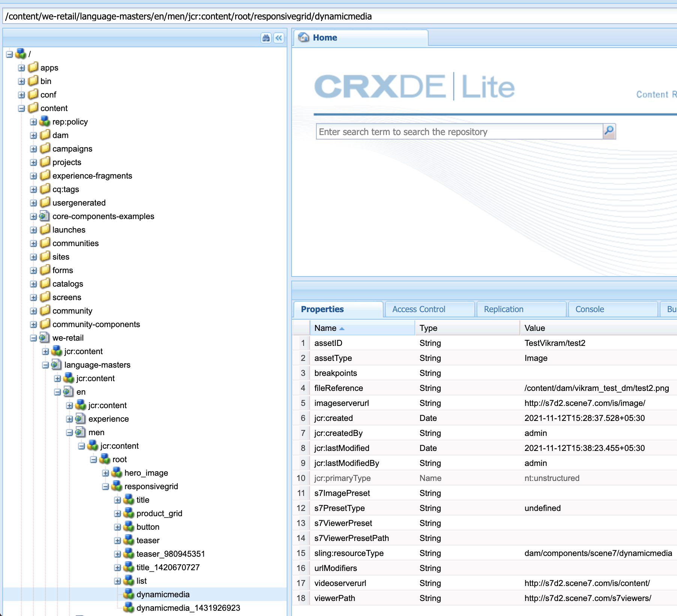Viewport: 677px width, 616px height.
Task: Click the repository search term field
Action: (459, 132)
